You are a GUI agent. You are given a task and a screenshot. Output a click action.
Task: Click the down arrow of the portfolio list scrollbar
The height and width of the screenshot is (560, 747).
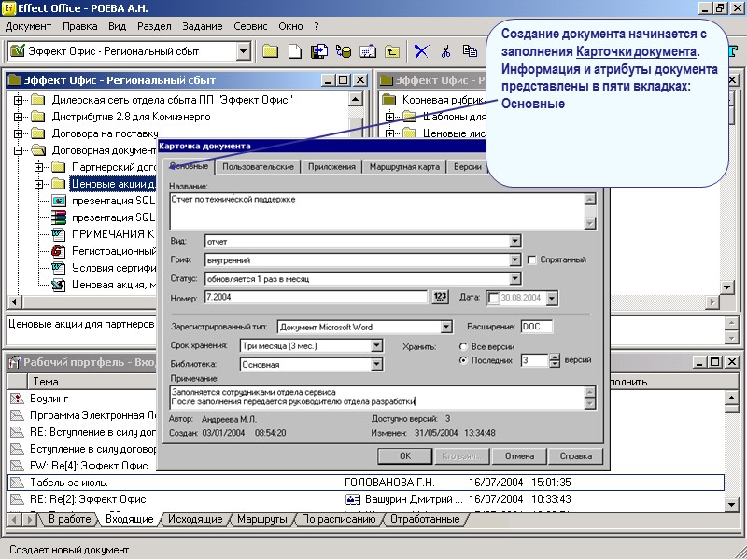731,504
